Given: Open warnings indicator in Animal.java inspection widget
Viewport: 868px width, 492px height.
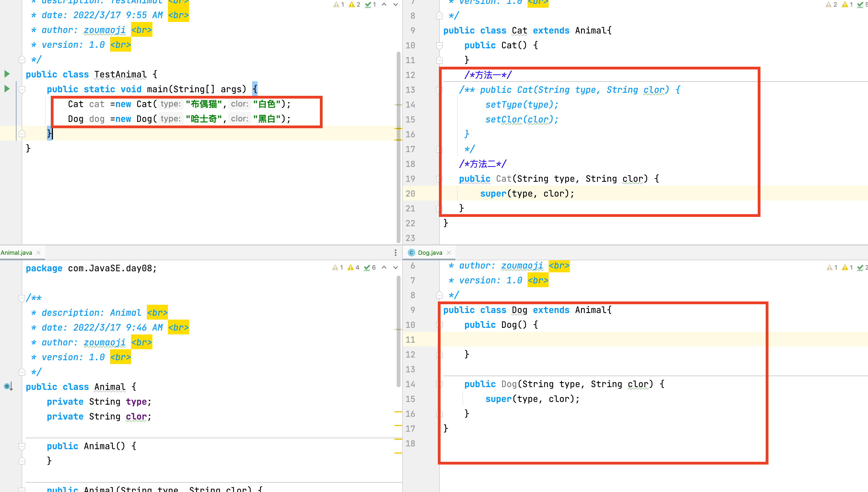Looking at the screenshot, I should point(354,267).
